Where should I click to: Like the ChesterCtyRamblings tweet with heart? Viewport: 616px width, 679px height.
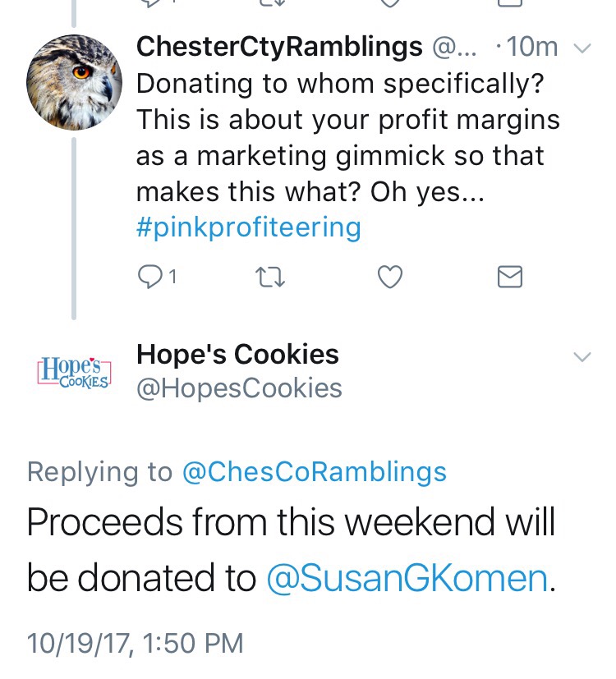[390, 278]
